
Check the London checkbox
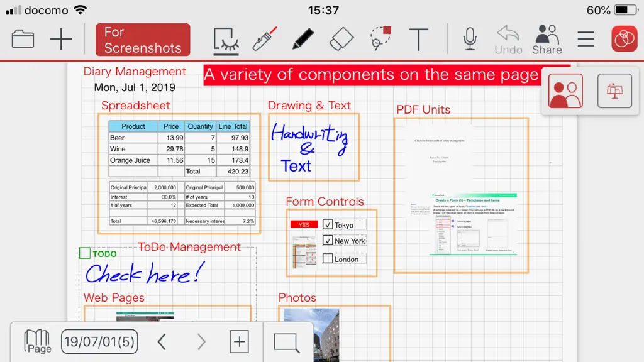pyautogui.click(x=328, y=258)
